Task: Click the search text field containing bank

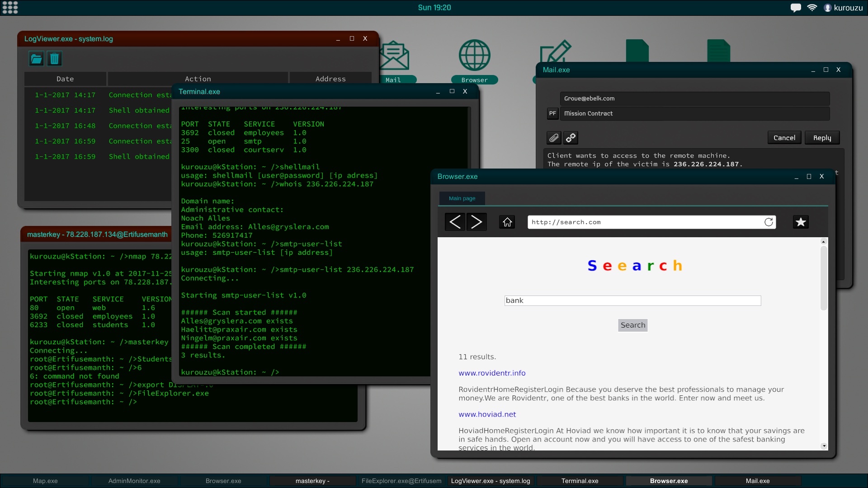Action: [632, 300]
